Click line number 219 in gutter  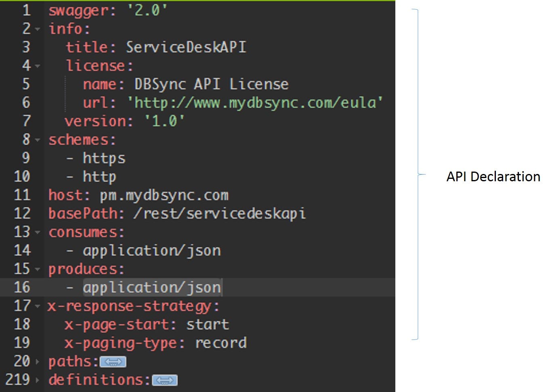tap(18, 380)
